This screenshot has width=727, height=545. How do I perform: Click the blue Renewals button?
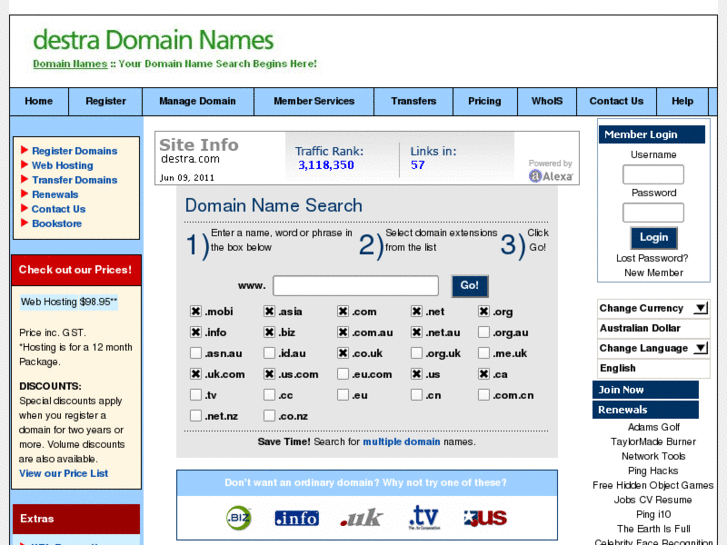pyautogui.click(x=645, y=410)
